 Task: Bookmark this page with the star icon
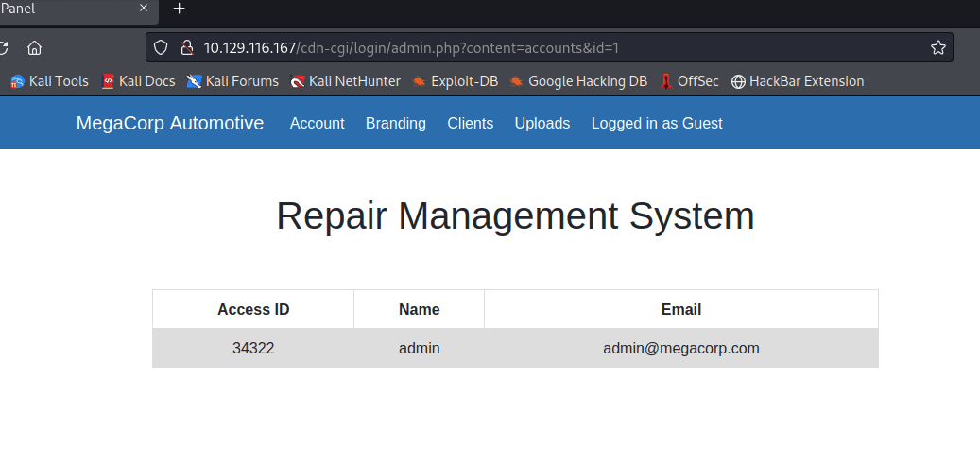coord(937,47)
